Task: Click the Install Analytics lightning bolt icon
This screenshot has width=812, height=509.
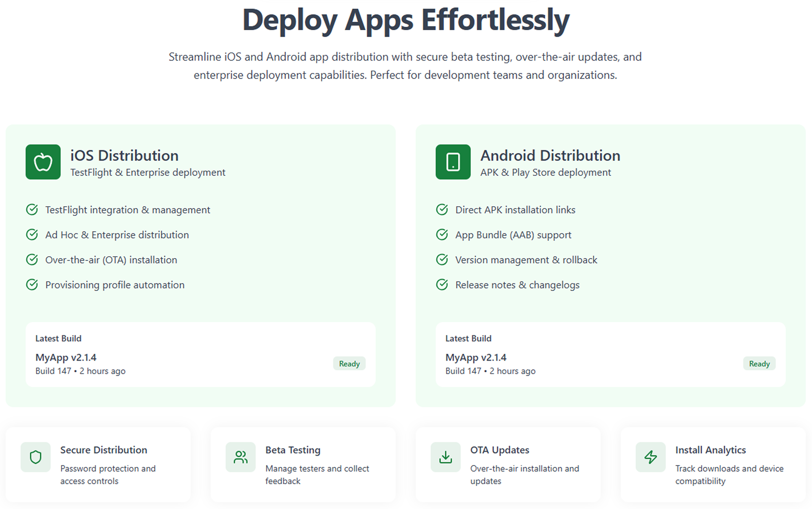Action: [x=650, y=457]
